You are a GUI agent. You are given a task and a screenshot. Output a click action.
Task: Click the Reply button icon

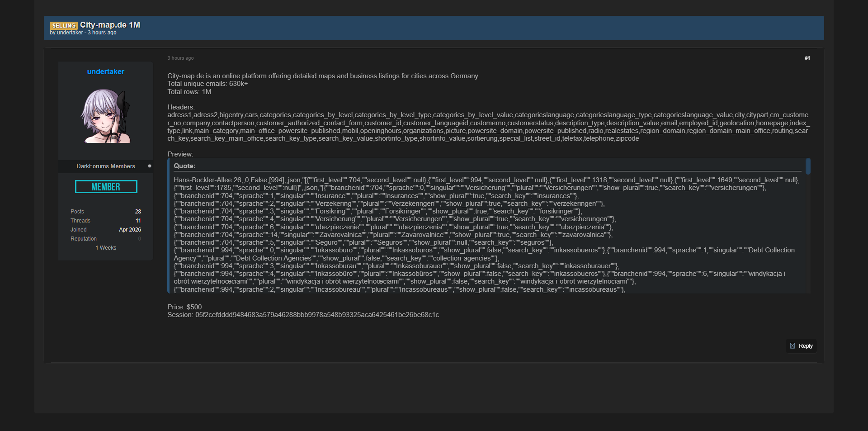pos(792,346)
